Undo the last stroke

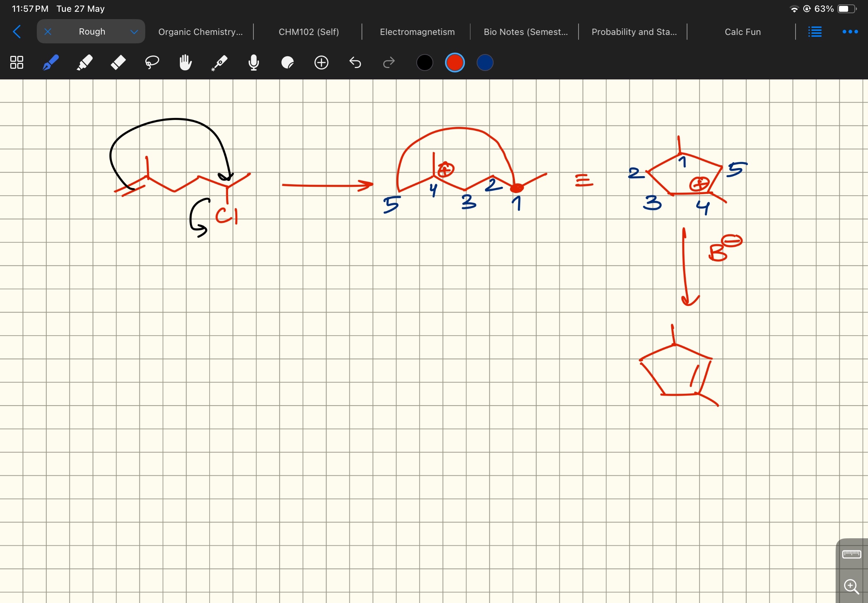pos(355,63)
